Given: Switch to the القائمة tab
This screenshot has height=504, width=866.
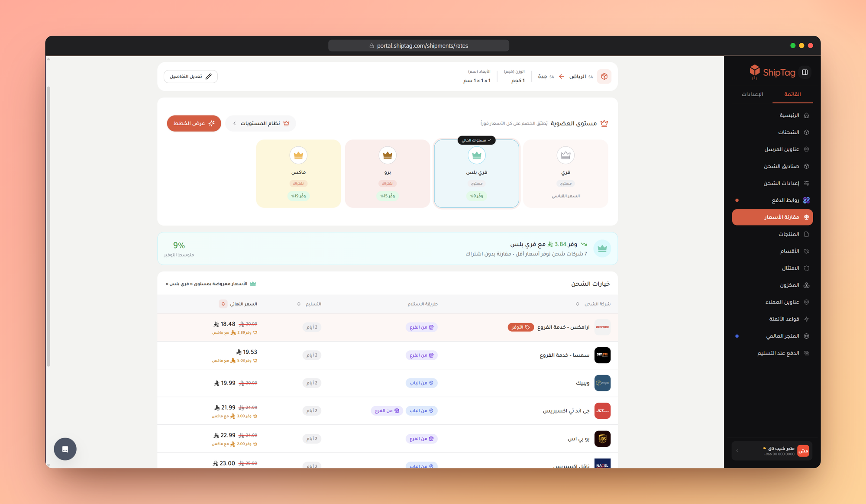Looking at the screenshot, I should coord(792,94).
